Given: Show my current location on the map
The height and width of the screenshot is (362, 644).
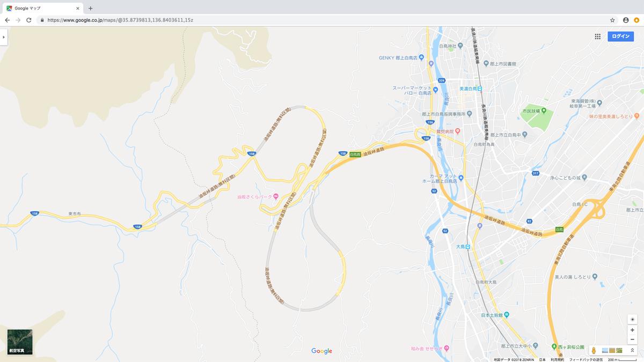Looking at the screenshot, I should [x=632, y=320].
